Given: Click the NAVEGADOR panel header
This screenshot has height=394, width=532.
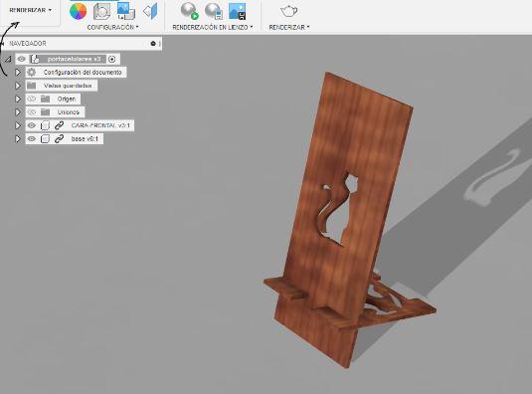Looking at the screenshot, I should coord(82,44).
